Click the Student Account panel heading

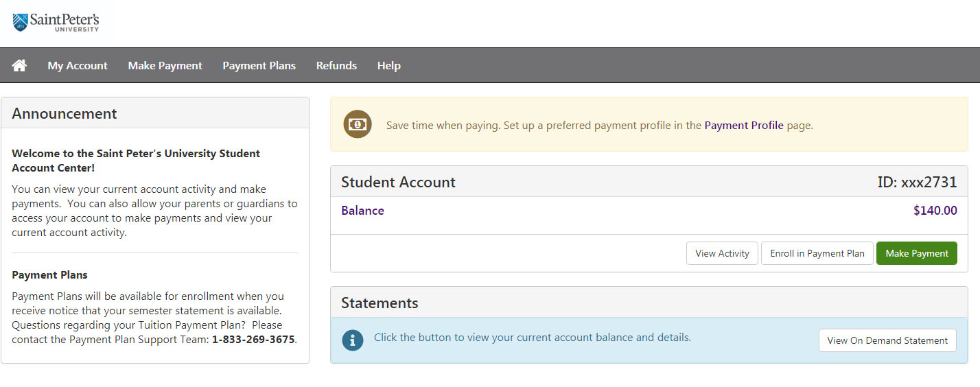click(398, 183)
